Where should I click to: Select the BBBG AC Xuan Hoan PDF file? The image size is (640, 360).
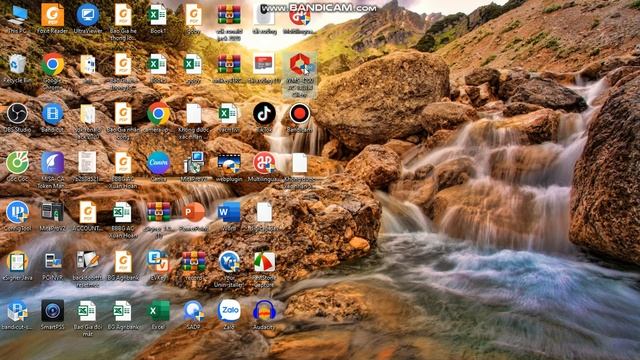coord(123,169)
